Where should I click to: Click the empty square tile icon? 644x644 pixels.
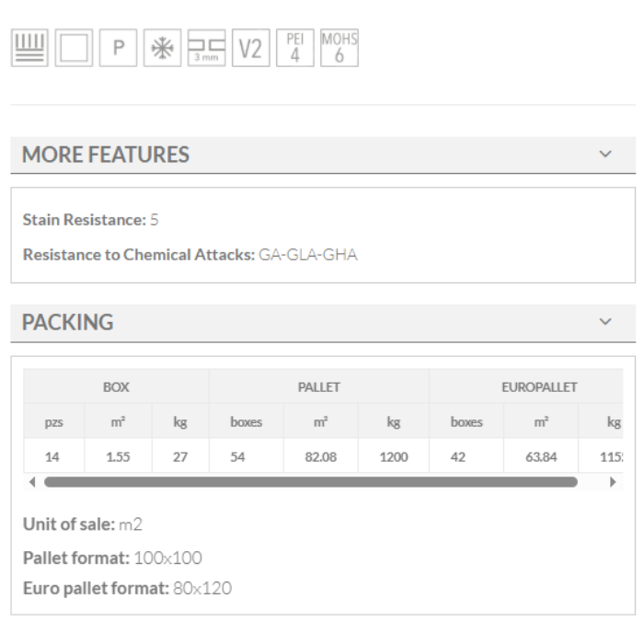coord(74,49)
